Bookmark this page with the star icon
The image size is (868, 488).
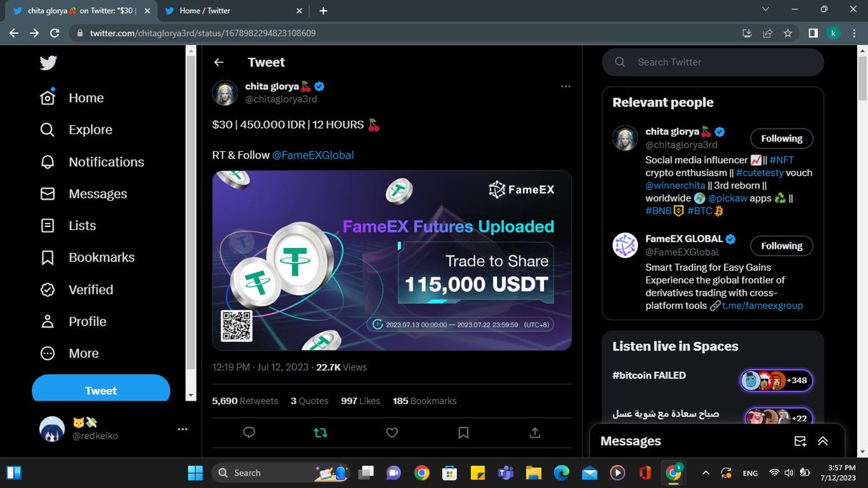click(x=788, y=33)
